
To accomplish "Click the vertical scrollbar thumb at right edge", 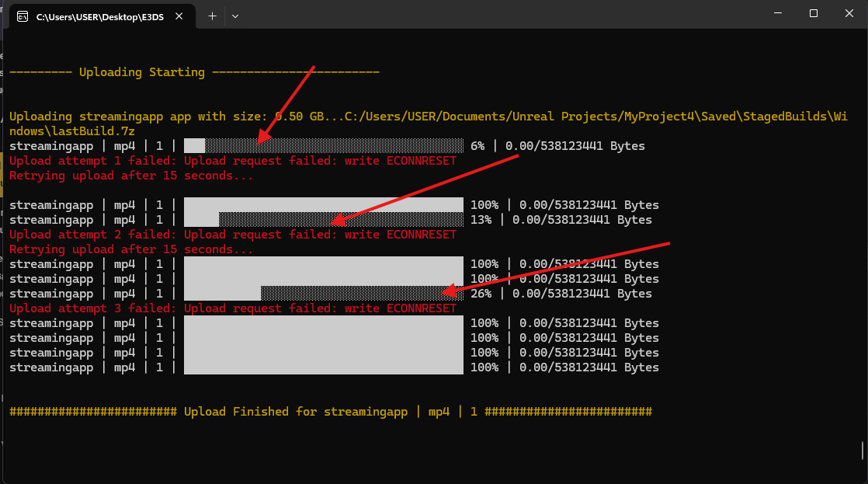I will 863,451.
